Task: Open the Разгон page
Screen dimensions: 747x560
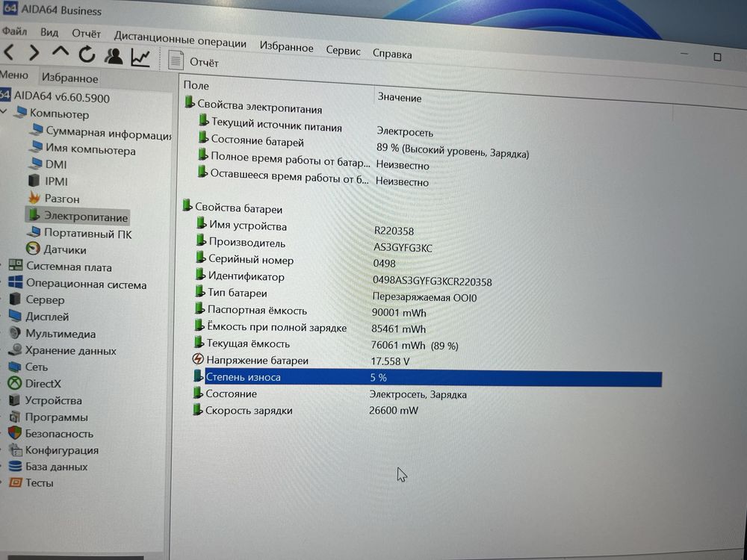Action: point(53,198)
